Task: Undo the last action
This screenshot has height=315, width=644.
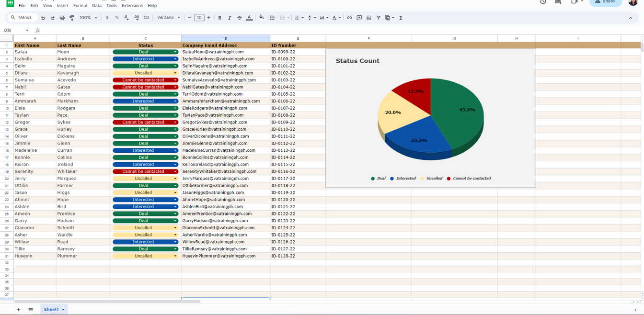Action: point(43,18)
